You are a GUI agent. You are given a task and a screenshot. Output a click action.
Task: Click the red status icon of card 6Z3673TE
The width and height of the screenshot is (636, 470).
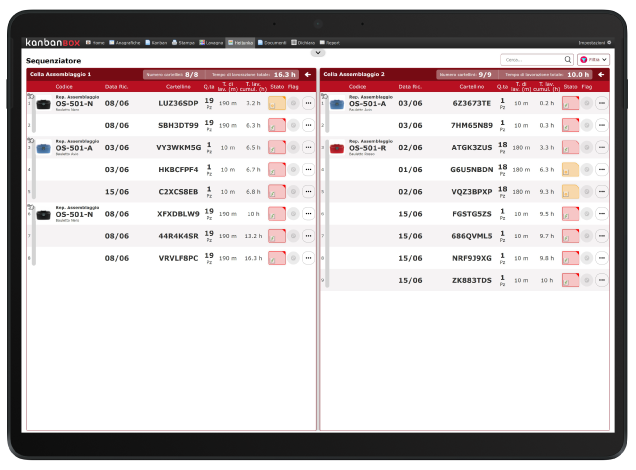click(x=570, y=103)
